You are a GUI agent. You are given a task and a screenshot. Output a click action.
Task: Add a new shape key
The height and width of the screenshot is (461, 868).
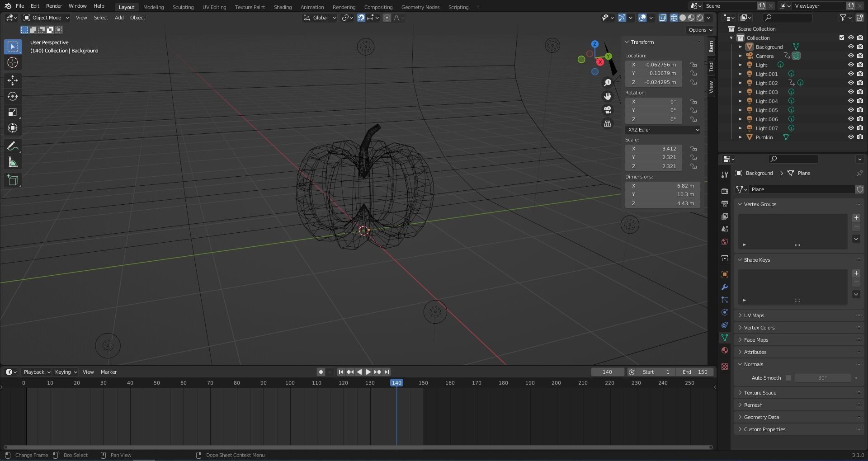(856, 273)
